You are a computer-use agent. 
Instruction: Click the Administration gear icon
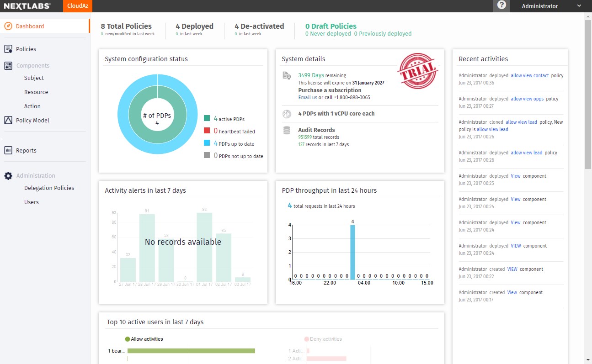pyautogui.click(x=8, y=176)
